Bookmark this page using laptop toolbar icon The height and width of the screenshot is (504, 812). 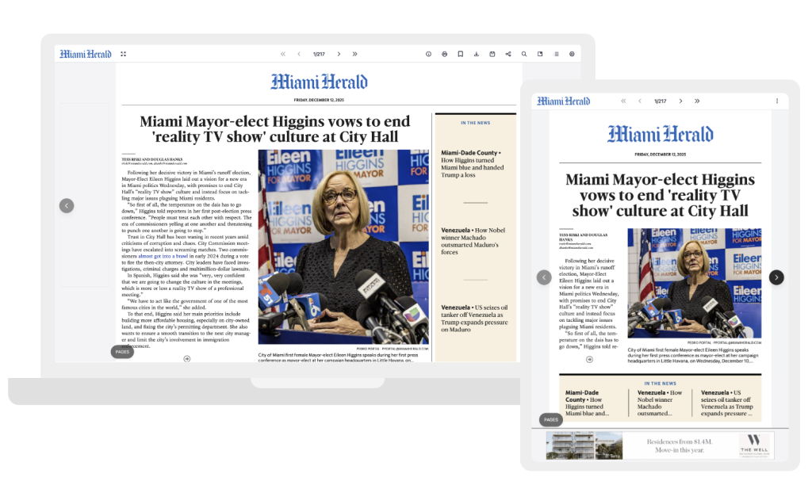click(460, 54)
